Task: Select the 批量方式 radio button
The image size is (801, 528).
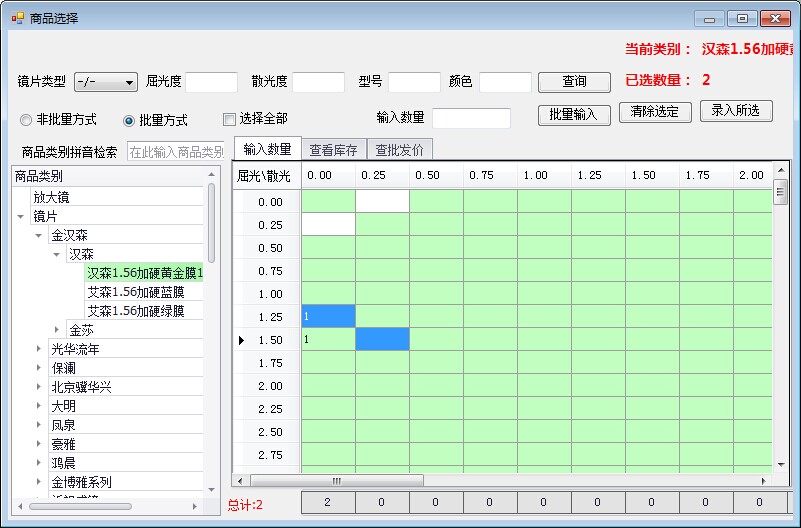Action: click(x=129, y=120)
